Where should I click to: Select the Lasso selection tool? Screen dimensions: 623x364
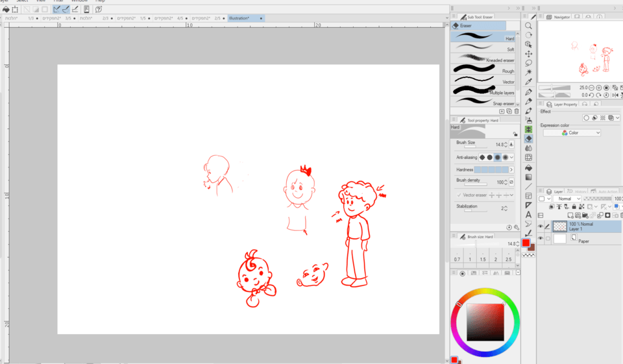pos(528,63)
